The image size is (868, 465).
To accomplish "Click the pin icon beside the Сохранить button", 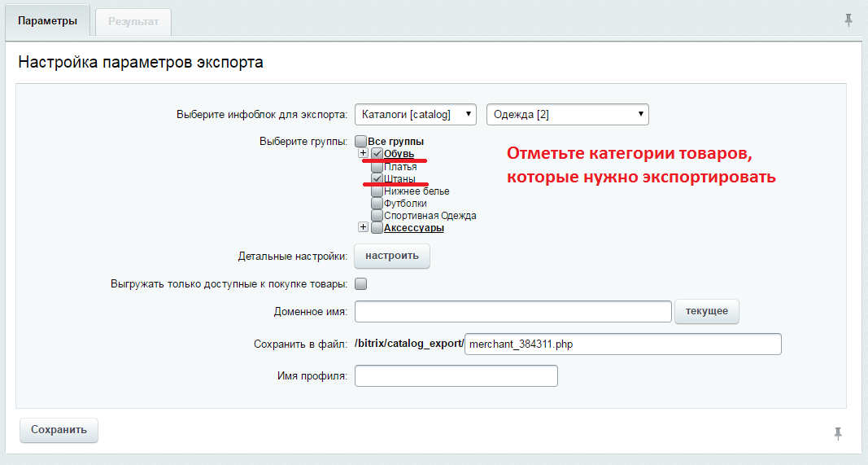I will click(x=838, y=433).
